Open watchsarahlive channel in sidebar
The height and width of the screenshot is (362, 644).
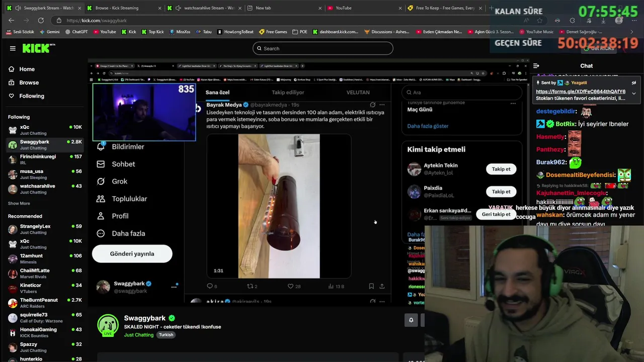click(45, 189)
